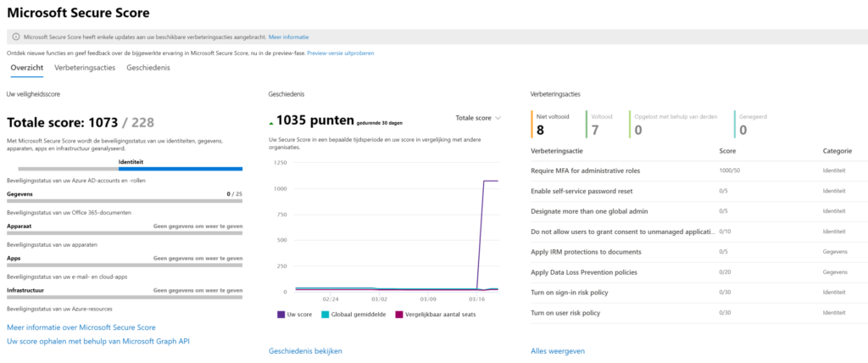Click Preview-versie uitproberen link
Viewport: 868px width, 363px height.
click(x=341, y=53)
